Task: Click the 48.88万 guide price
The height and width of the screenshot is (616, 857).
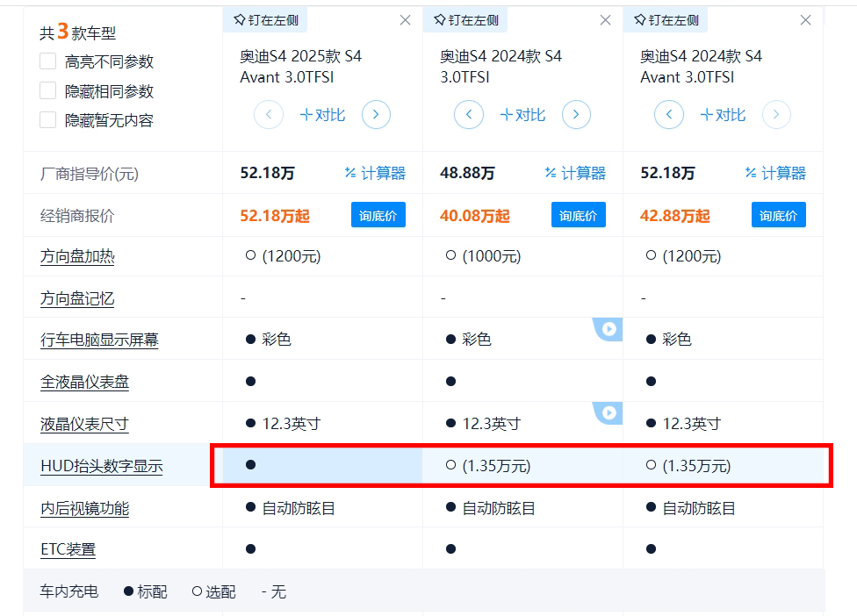Action: tap(467, 173)
